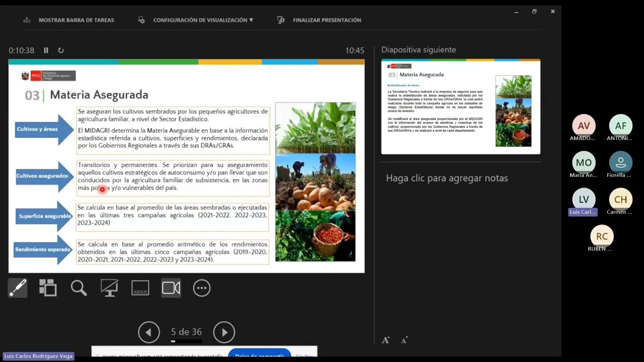The image size is (644, 362).
Task: Select the laser pointer and pen tools
Action: pyautogui.click(x=18, y=288)
